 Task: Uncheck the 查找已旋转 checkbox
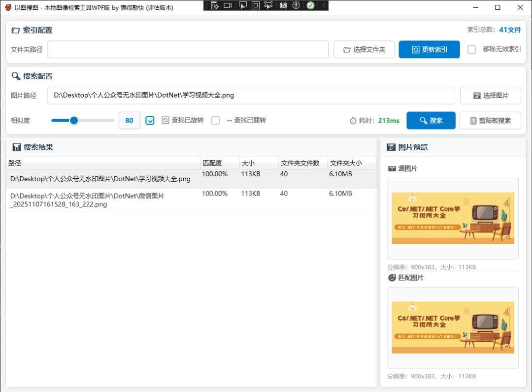pyautogui.click(x=150, y=120)
